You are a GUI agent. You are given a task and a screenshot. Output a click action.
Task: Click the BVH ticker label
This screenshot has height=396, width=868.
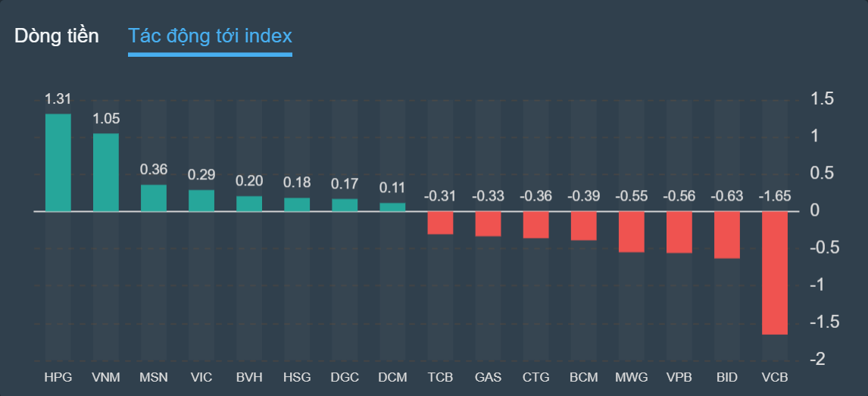[x=249, y=376]
